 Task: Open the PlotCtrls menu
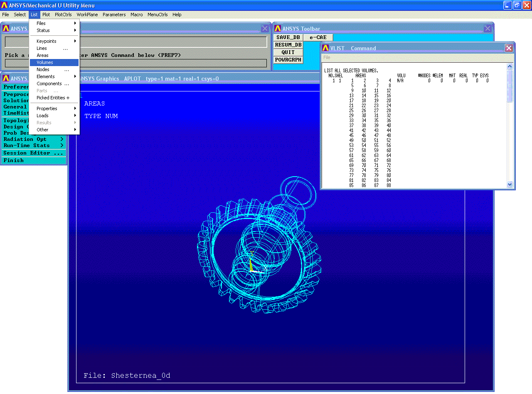(63, 15)
